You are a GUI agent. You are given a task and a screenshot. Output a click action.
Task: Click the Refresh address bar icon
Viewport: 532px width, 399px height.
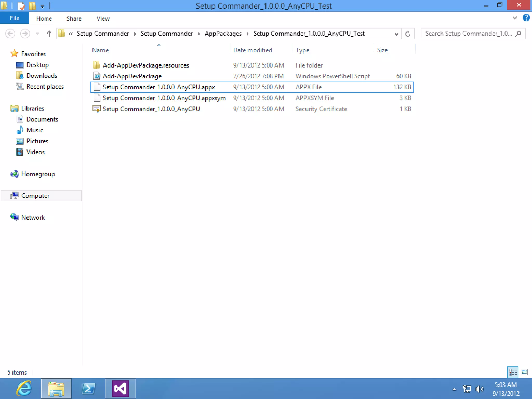408,34
